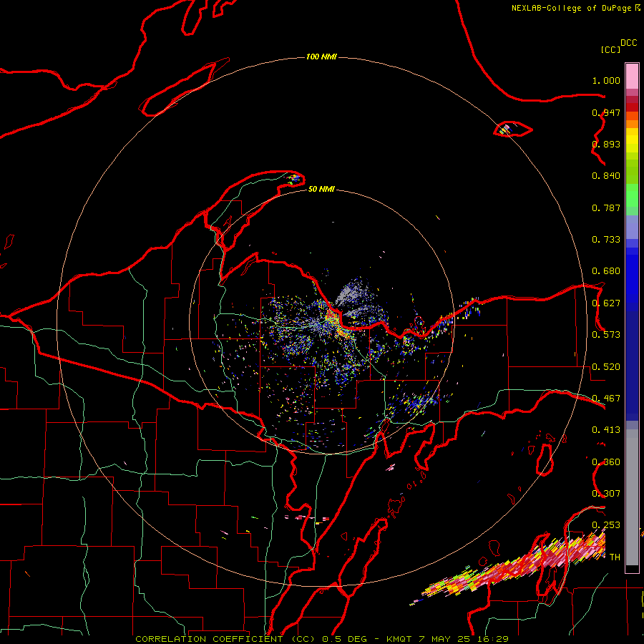Viewport: 644px width, 644px height.
Task: Click the 0.787 scale value
Action: click(606, 208)
